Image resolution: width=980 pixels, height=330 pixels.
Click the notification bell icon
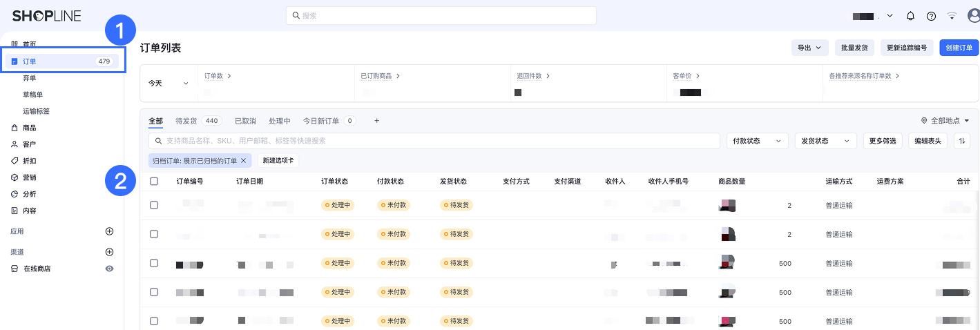(910, 16)
